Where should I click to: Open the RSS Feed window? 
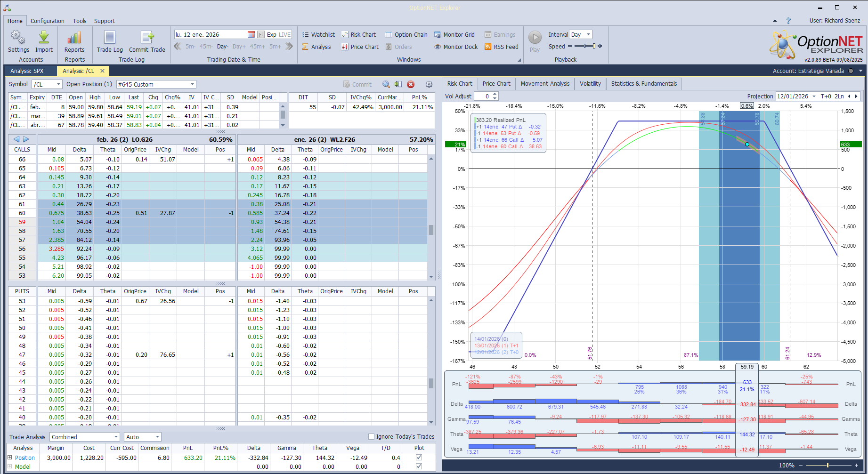pyautogui.click(x=502, y=47)
